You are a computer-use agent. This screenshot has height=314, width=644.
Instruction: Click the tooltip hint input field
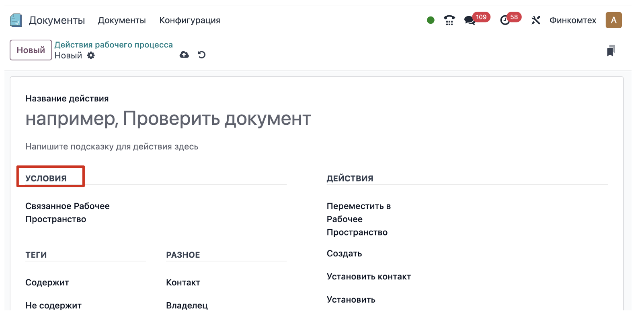(112, 147)
